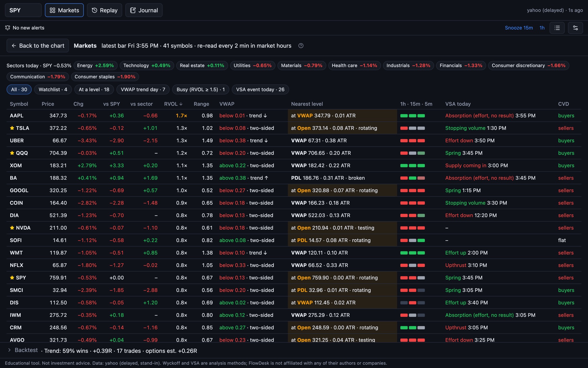Select the Energy sector chip
The image size is (588, 368).
(95, 65)
